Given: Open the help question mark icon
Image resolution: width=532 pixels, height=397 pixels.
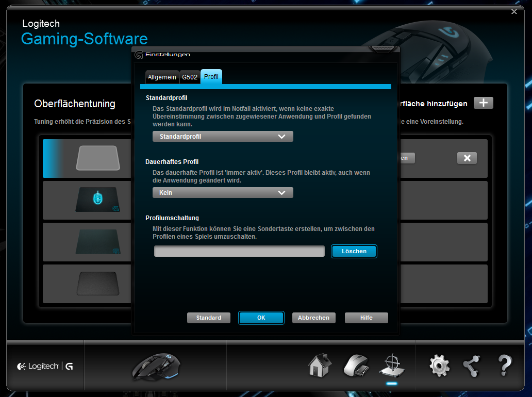Looking at the screenshot, I should tap(505, 366).
